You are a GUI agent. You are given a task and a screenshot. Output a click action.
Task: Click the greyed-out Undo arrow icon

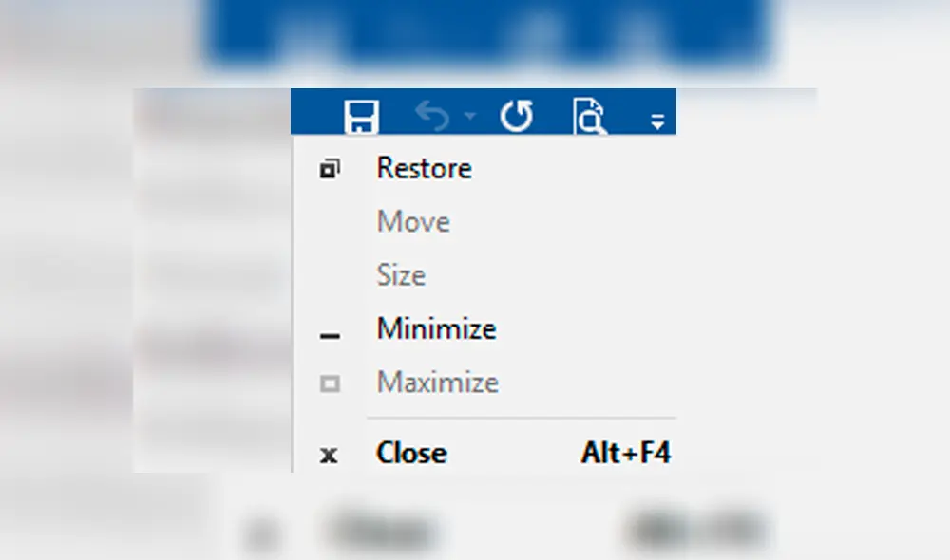pyautogui.click(x=433, y=117)
